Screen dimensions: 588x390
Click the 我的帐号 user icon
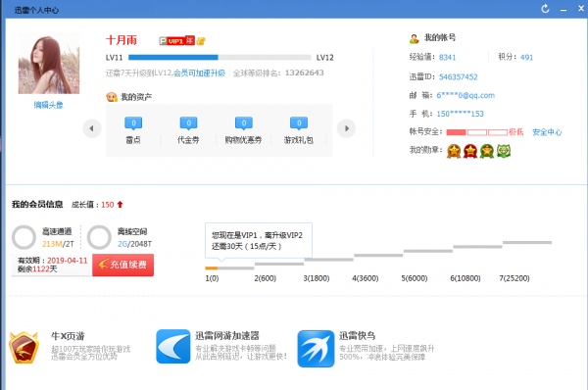(414, 38)
